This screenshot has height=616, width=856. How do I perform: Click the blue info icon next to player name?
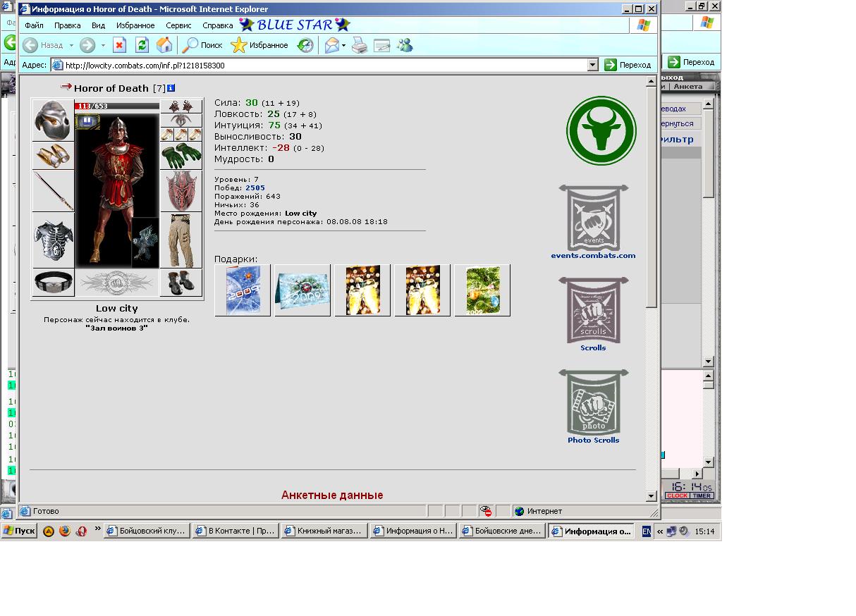pos(171,88)
